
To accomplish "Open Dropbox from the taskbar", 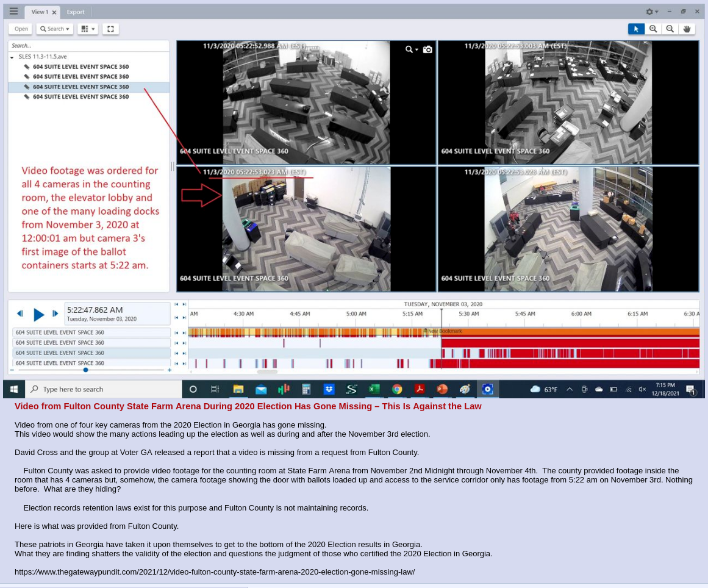I will [329, 389].
